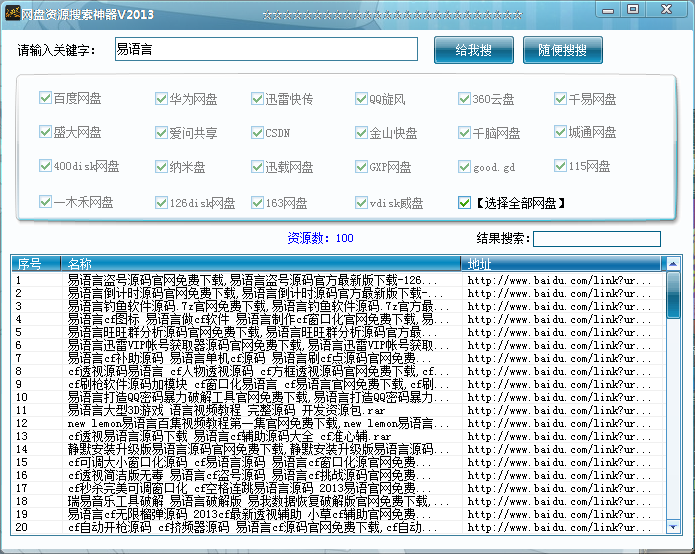
Task: Select result row 4 易语言cf图标
Action: (338, 319)
